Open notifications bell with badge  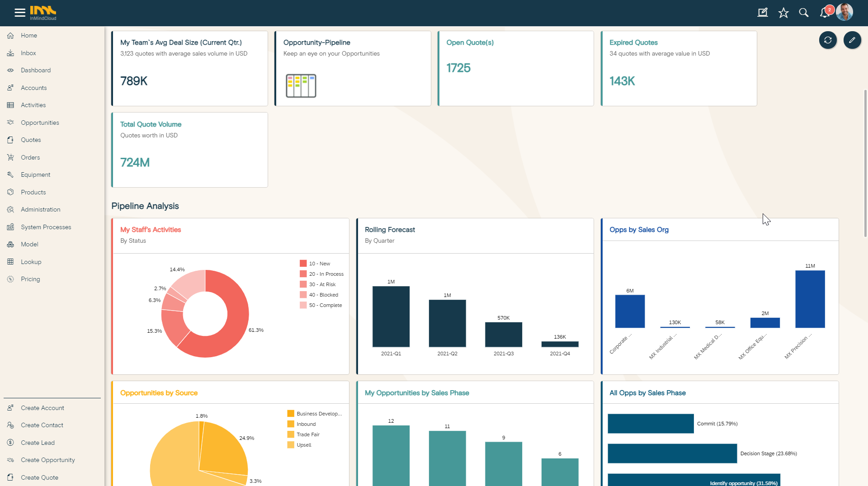pos(826,12)
